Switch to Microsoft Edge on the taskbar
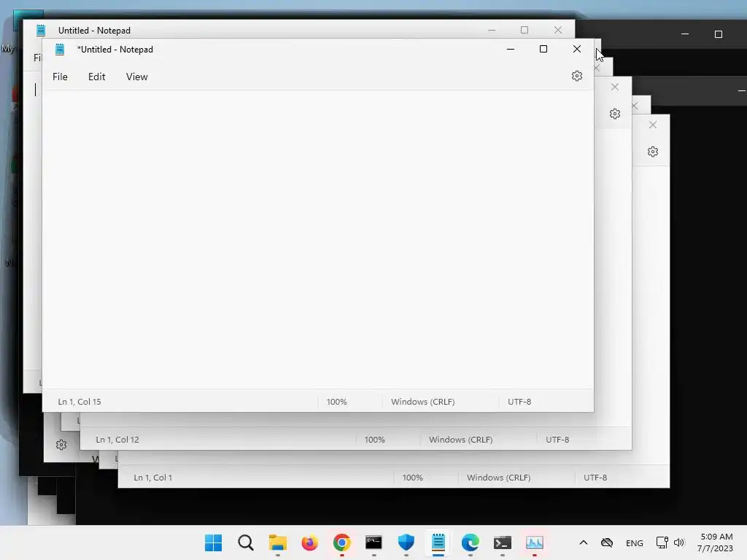747x560 pixels. (x=471, y=542)
